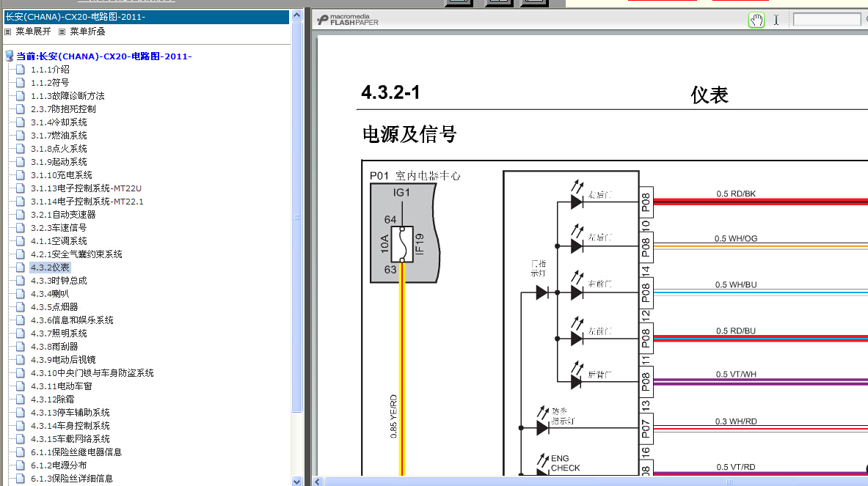Viewport: 868px width, 486px height.
Task: Click the book icon of root node
Action: coord(9,56)
